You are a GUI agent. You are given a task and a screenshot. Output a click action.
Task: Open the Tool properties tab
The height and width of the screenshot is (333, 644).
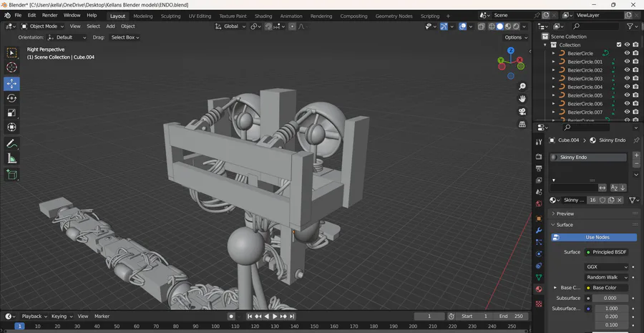click(539, 142)
